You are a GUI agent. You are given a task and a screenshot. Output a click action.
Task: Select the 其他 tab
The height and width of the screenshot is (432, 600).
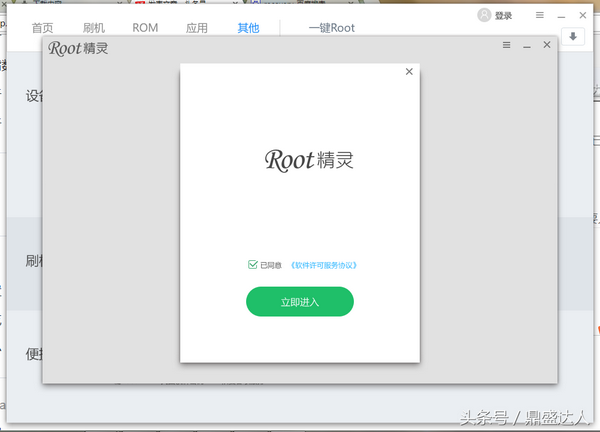pyautogui.click(x=248, y=28)
